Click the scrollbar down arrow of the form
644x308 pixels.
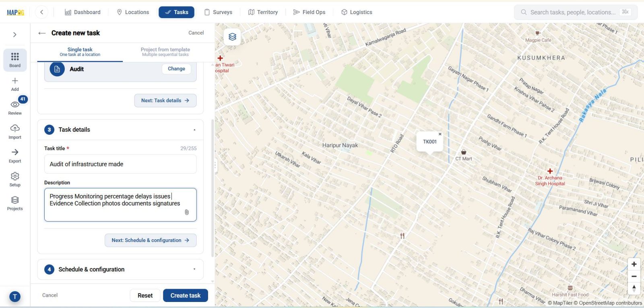213,281
